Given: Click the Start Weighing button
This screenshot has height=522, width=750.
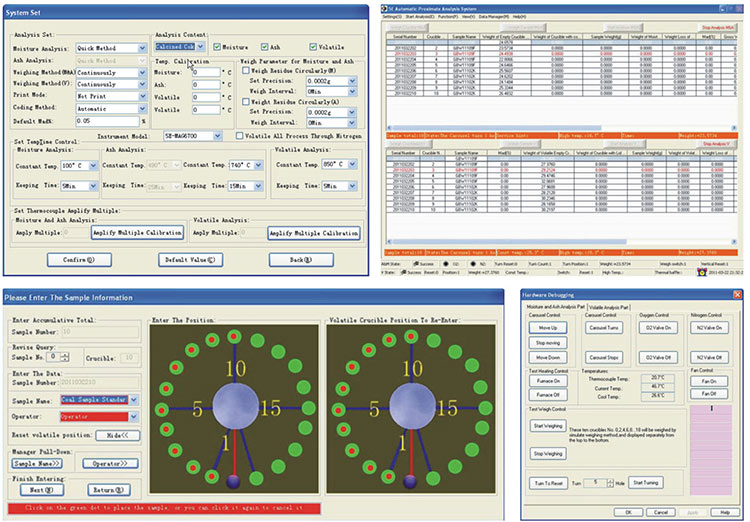Looking at the screenshot, I should (548, 426).
